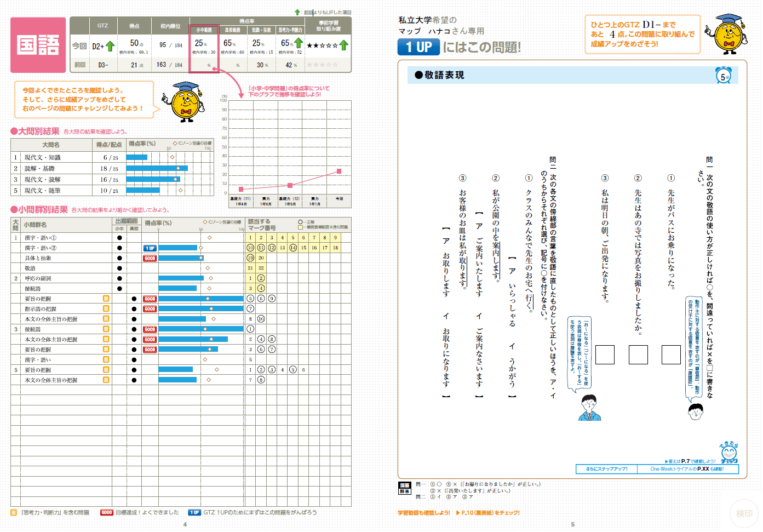The image size is (763, 532).
Task: Check the answer box for 問一 ①
Action: [x=671, y=354]
